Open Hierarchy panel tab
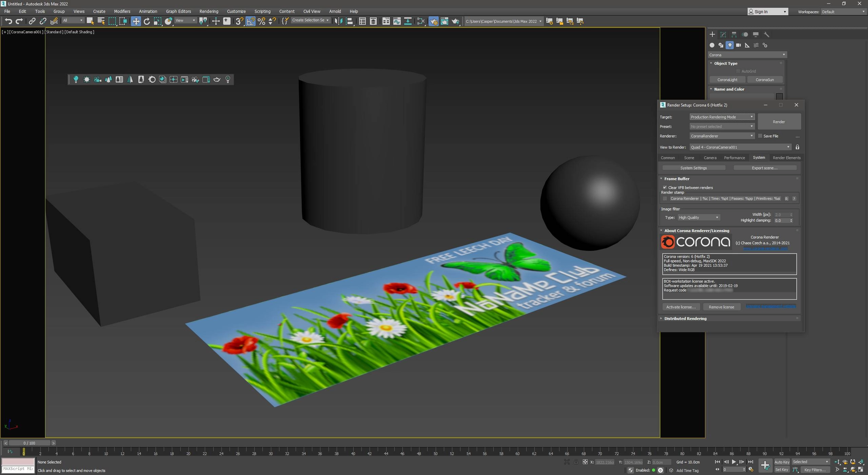868x475 pixels. tap(734, 34)
